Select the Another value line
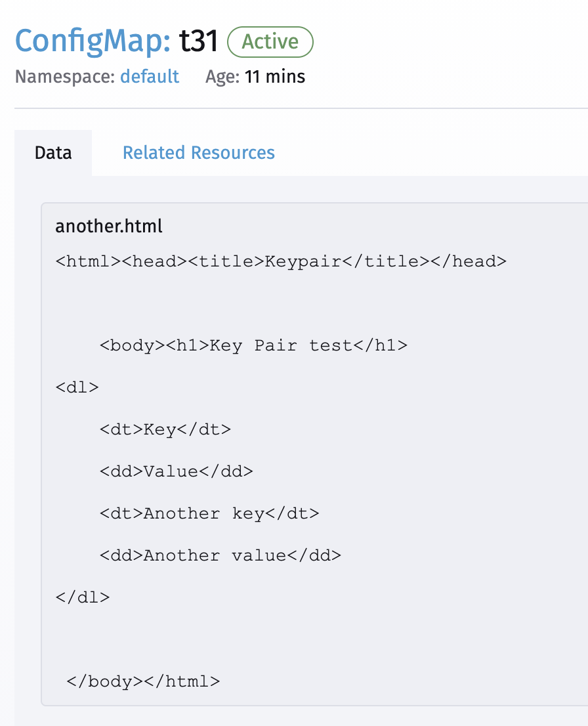This screenshot has height=726, width=588. (x=219, y=555)
